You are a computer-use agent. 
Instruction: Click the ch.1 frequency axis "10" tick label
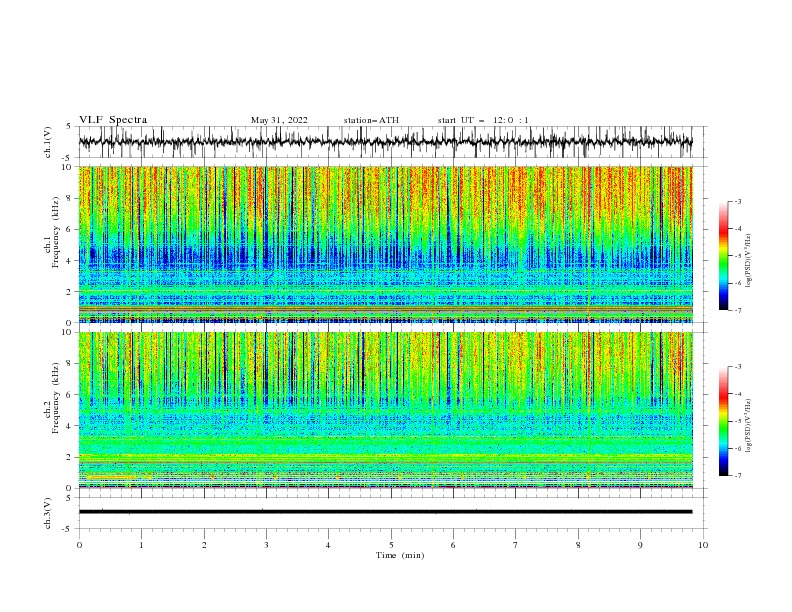[x=68, y=167]
